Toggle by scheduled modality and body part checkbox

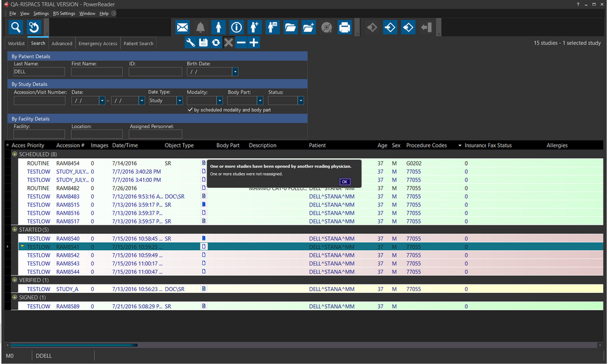190,110
